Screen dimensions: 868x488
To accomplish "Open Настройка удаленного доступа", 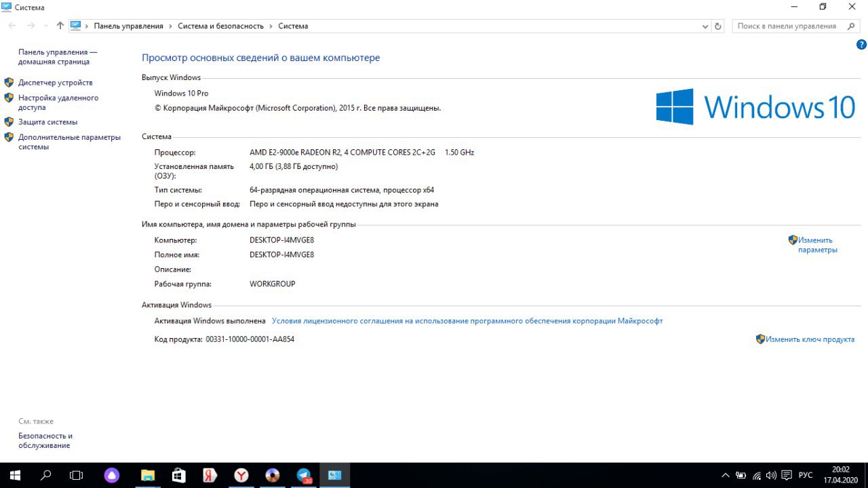I will point(58,102).
